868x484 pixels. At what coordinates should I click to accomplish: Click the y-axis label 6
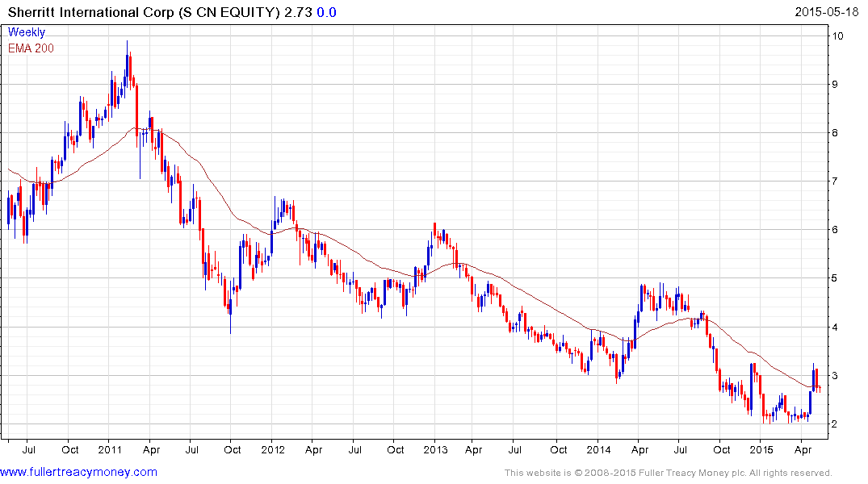tap(835, 230)
